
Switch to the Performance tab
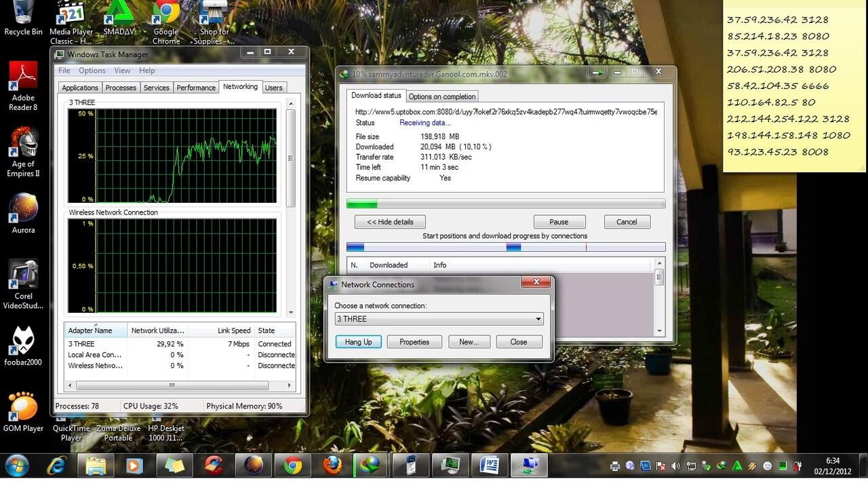[x=196, y=88]
